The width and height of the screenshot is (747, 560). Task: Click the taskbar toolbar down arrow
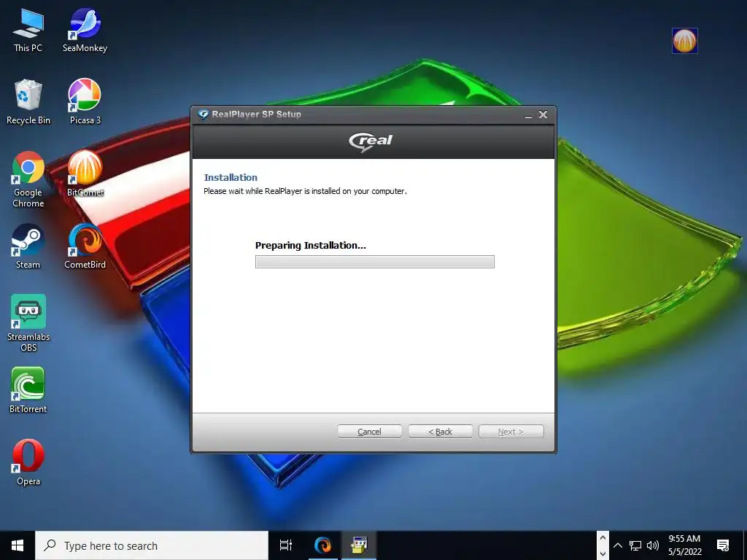pos(603,554)
